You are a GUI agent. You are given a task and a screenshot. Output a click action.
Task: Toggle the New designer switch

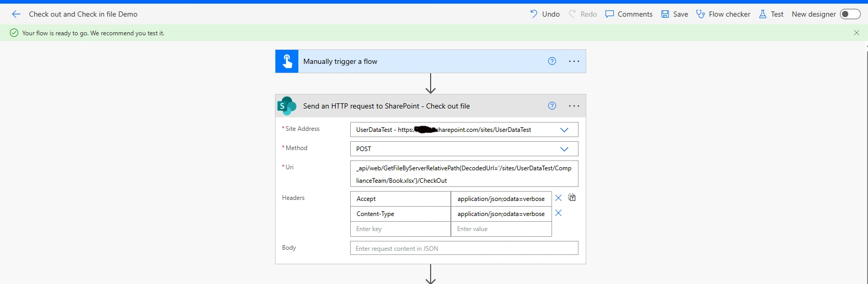[850, 14]
